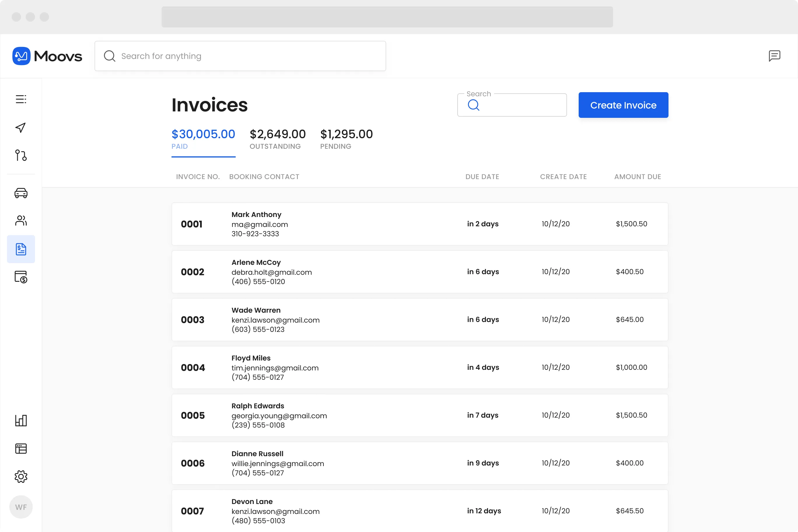Click phone number (480) 555-0103
The height and width of the screenshot is (532, 798).
pos(258,521)
